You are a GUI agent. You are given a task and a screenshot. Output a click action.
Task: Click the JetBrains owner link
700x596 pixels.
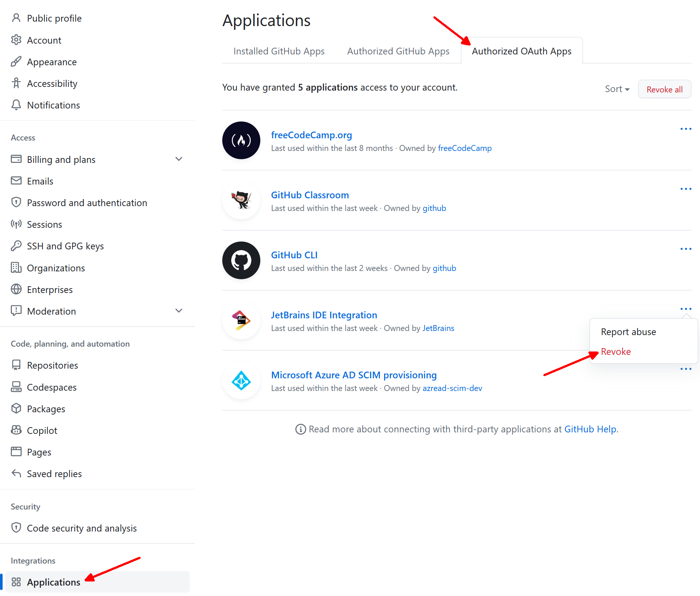pos(438,328)
